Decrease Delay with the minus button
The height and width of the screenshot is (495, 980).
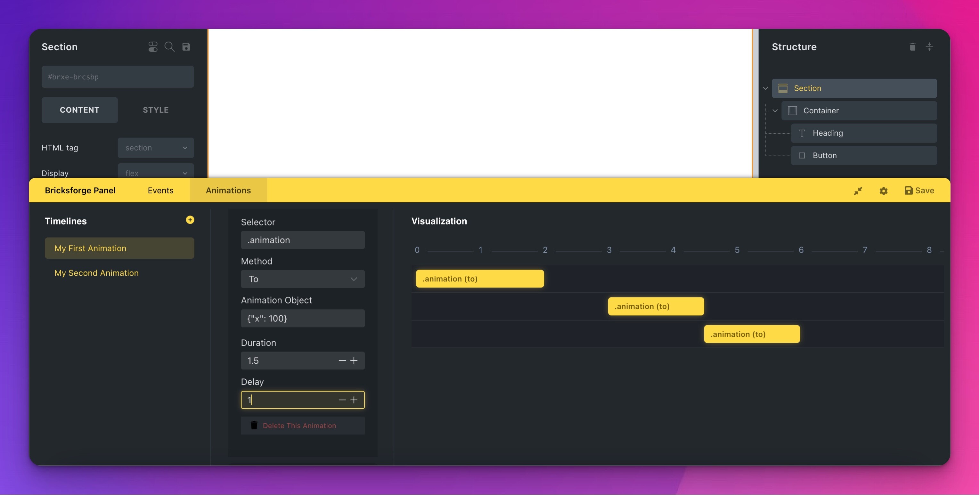pos(342,400)
